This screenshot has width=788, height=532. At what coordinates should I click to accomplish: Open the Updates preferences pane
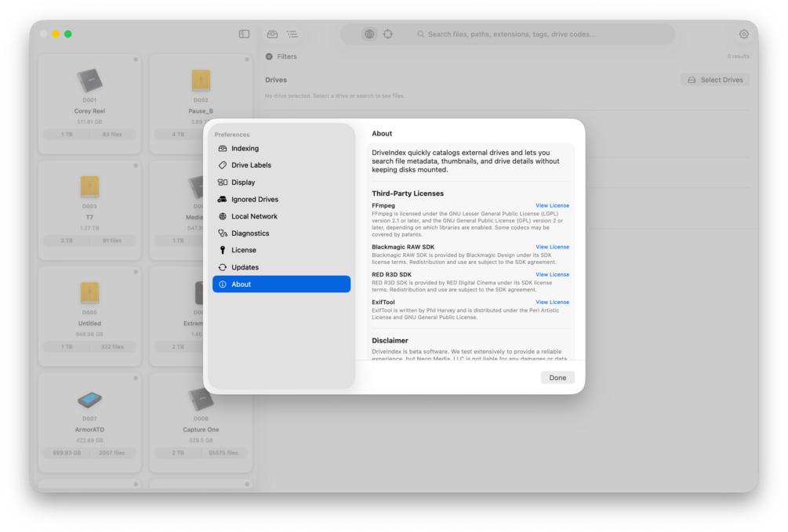coord(281,267)
